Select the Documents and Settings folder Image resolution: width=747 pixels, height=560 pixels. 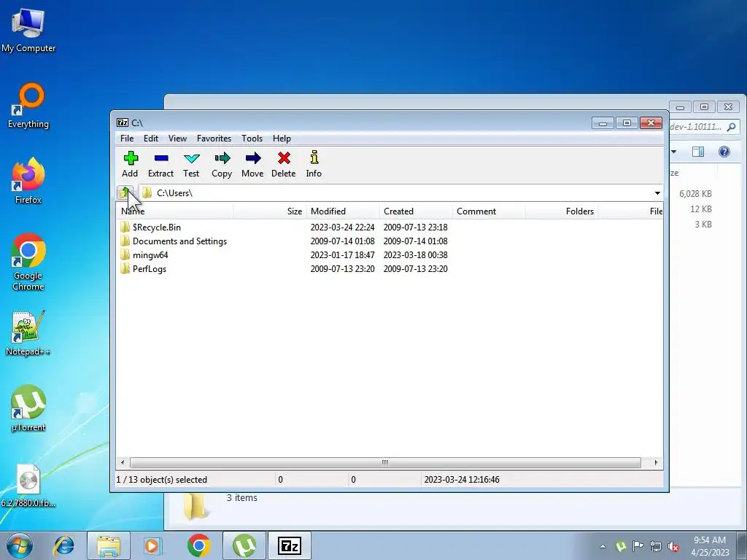pyautogui.click(x=179, y=241)
